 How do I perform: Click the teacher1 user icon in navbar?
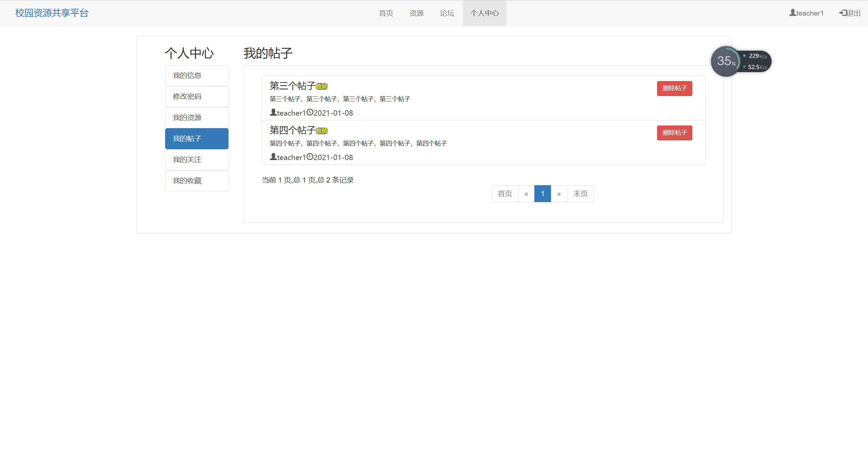click(792, 13)
